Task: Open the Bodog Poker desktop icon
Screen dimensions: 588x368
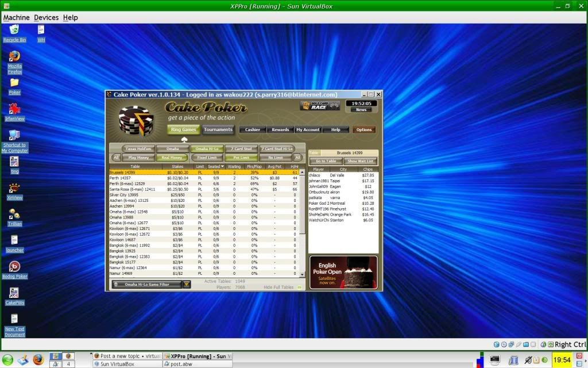Action: tap(14, 266)
